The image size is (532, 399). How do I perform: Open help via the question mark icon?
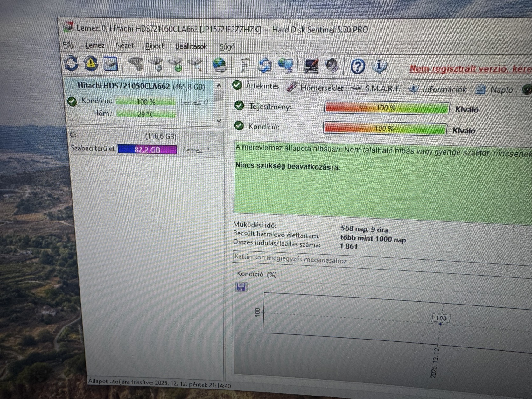[x=358, y=66]
